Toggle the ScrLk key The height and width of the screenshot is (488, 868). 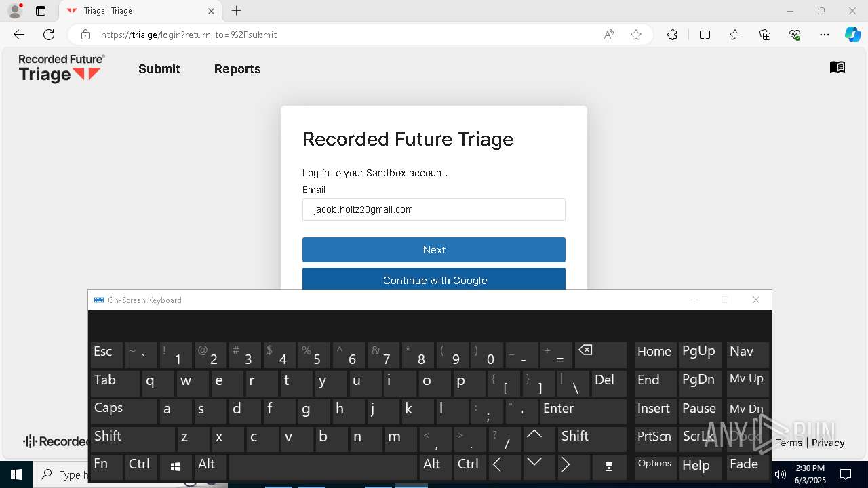[x=700, y=439]
